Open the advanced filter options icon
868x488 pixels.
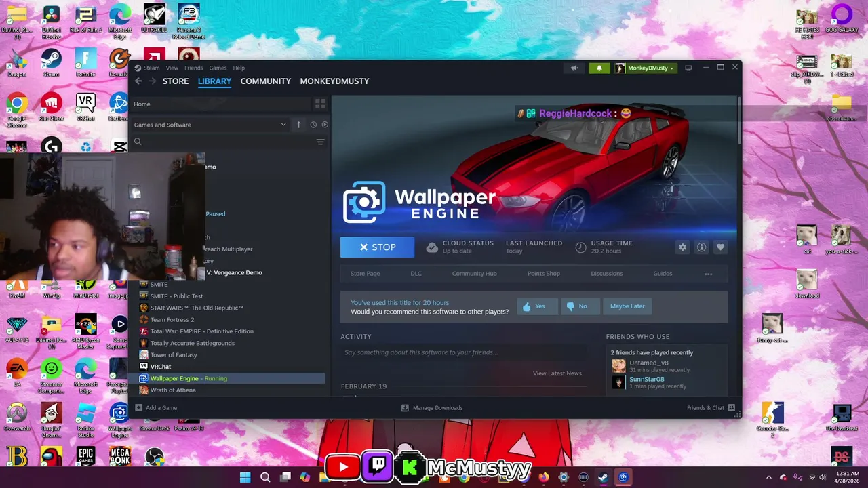[320, 142]
